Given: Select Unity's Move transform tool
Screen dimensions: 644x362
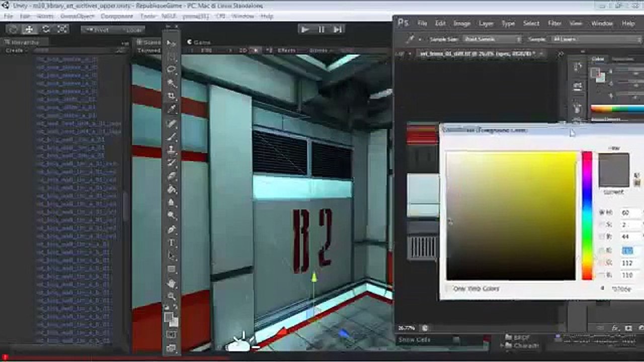Looking at the screenshot, I should 30,30.
